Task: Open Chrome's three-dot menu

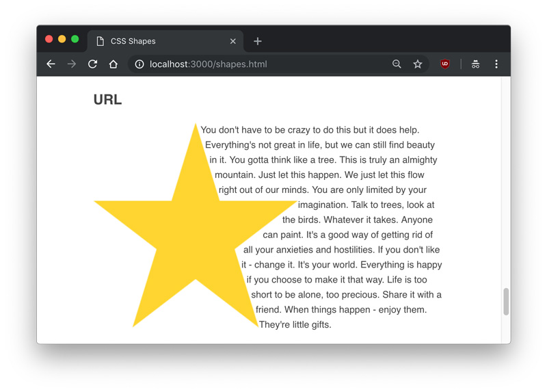Action: coord(496,64)
